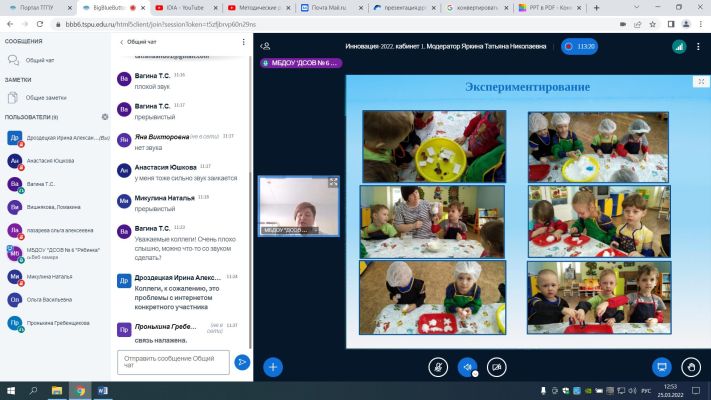The height and width of the screenshot is (400, 711).
Task: Expand webcam video to fullscreen
Action: tap(333, 182)
